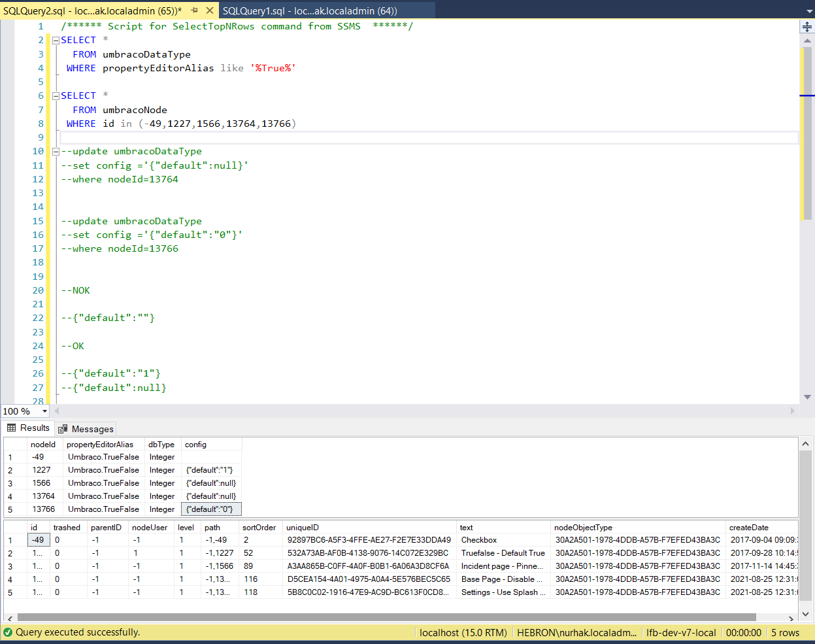The width and height of the screenshot is (815, 644).
Task: Click the propertyEditorAlias column header
Action: pos(104,445)
